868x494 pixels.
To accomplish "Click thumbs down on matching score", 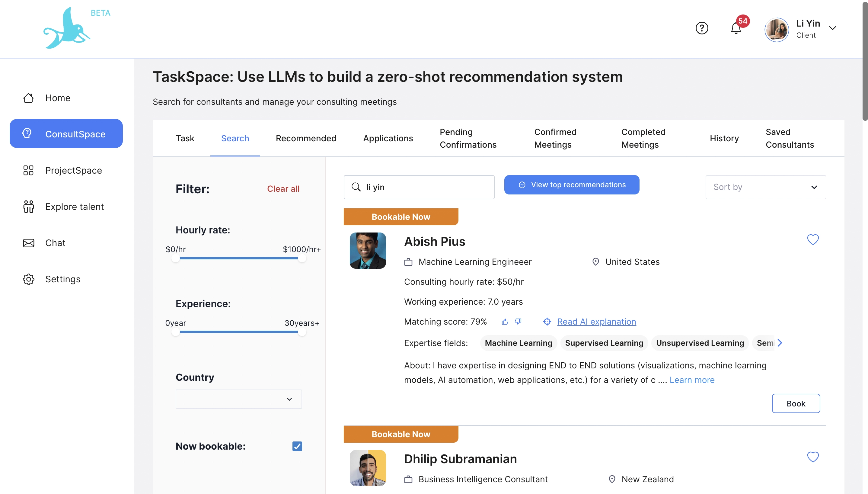I will 518,321.
